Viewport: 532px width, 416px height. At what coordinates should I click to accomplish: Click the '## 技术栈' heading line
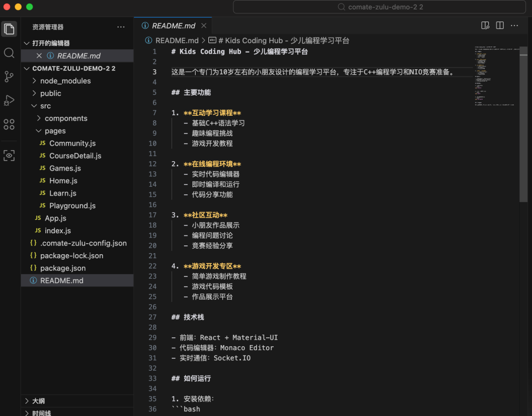click(188, 317)
